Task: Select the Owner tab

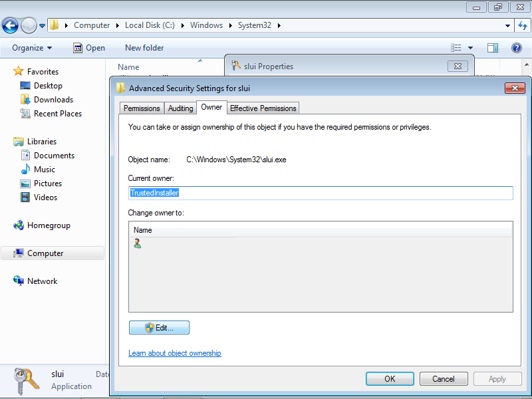Action: pyautogui.click(x=211, y=107)
